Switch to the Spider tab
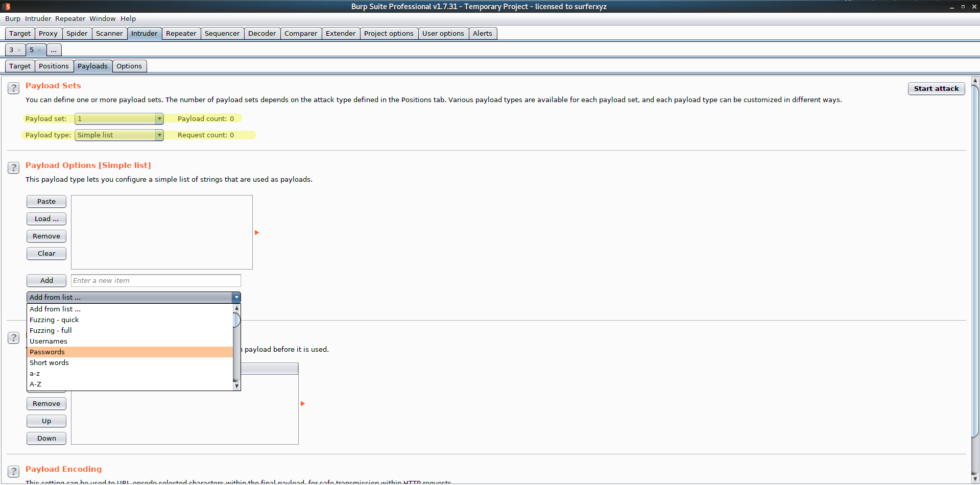The image size is (980, 485). [x=77, y=33]
